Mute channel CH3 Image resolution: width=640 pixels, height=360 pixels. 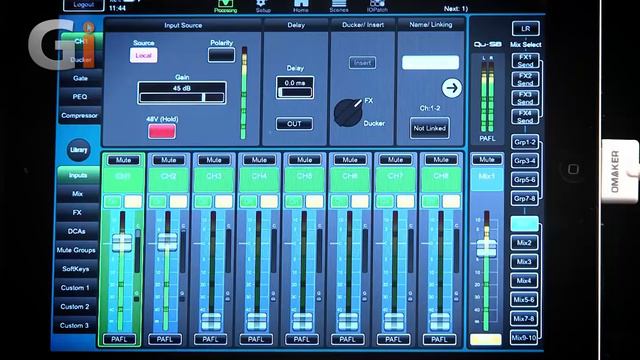(214, 160)
